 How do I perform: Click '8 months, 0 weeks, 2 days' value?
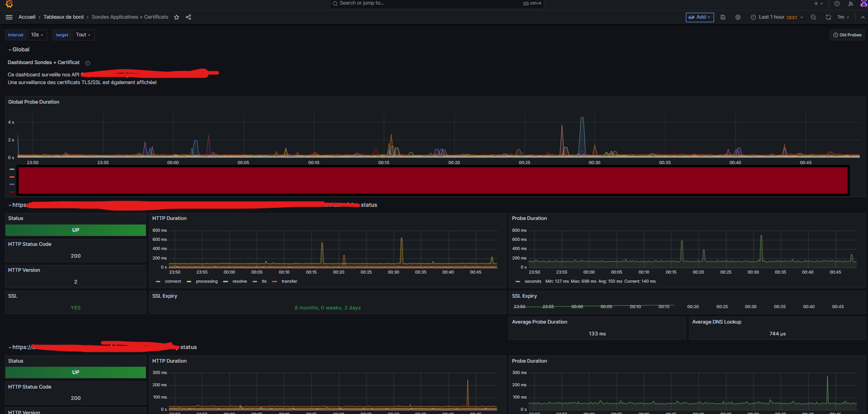click(x=327, y=308)
